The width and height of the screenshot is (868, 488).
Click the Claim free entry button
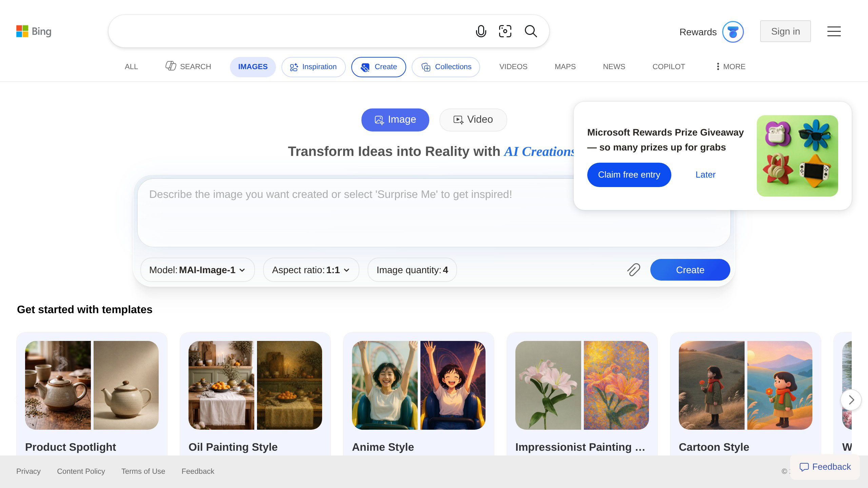(629, 175)
